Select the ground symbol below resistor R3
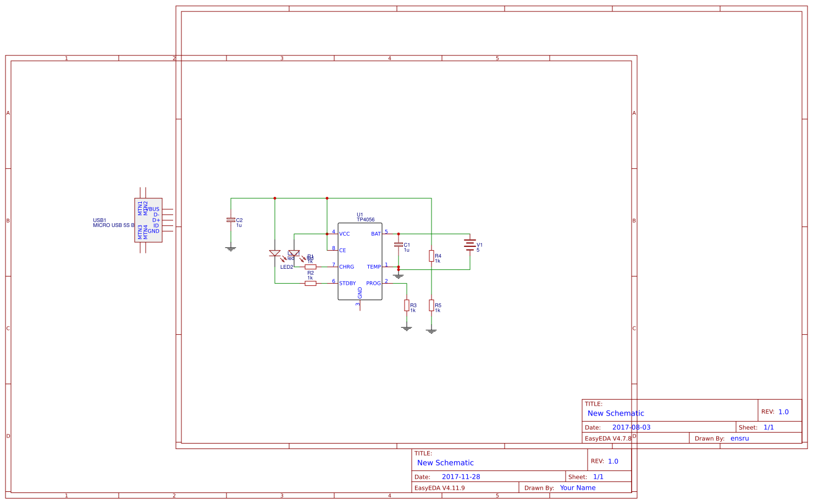This screenshot has height=504, width=813. 406,328
